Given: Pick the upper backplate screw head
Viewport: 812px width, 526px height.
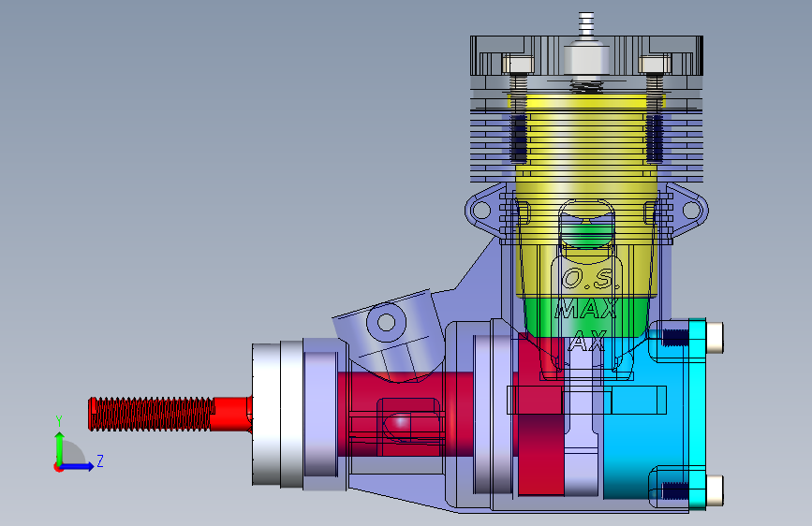Looking at the screenshot, I should [715, 337].
